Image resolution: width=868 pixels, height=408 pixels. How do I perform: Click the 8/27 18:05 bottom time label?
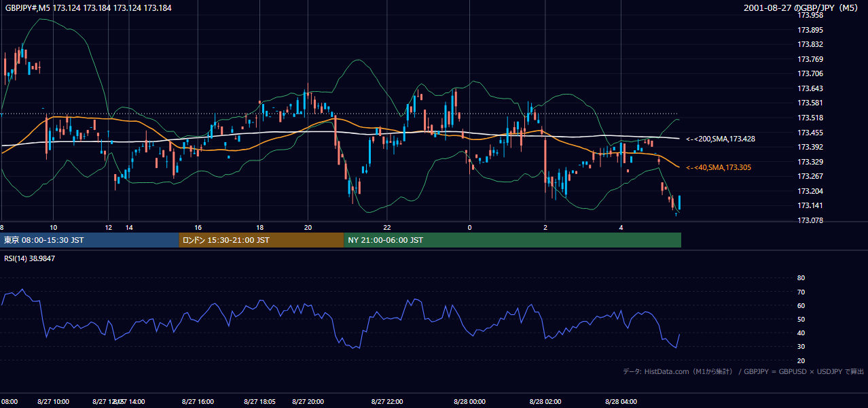click(x=259, y=402)
